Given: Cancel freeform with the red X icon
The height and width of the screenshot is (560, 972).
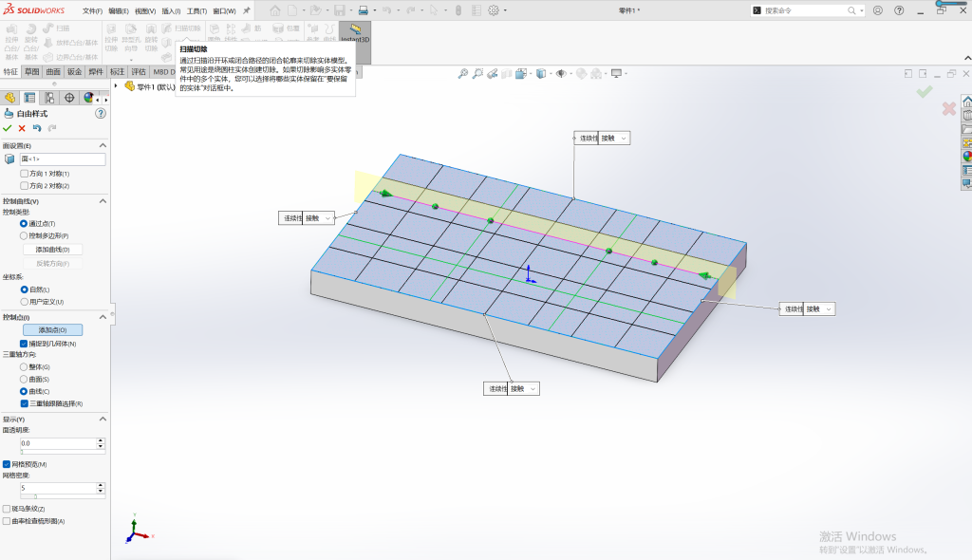Looking at the screenshot, I should 22,128.
